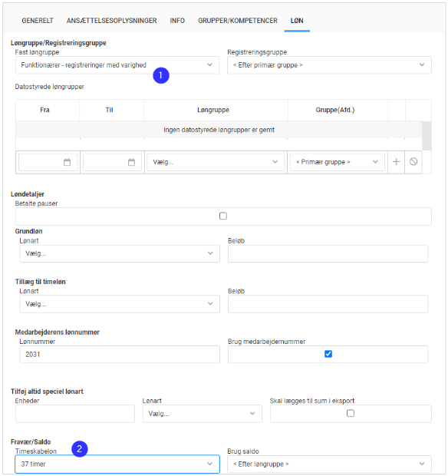
Task: Switch to GRUPPER/KOMPETENCER tab
Action: pyautogui.click(x=238, y=21)
